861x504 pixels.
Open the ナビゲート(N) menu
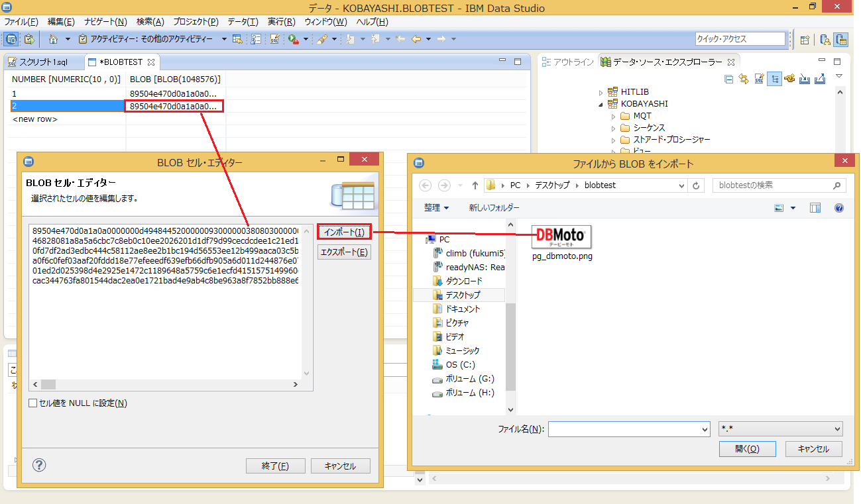106,22
